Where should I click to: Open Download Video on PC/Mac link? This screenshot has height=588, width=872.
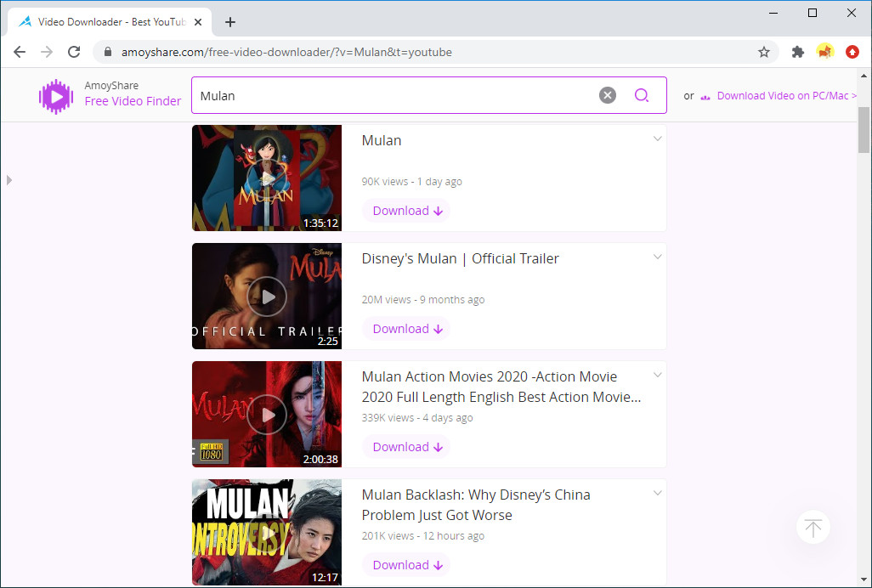click(x=786, y=95)
